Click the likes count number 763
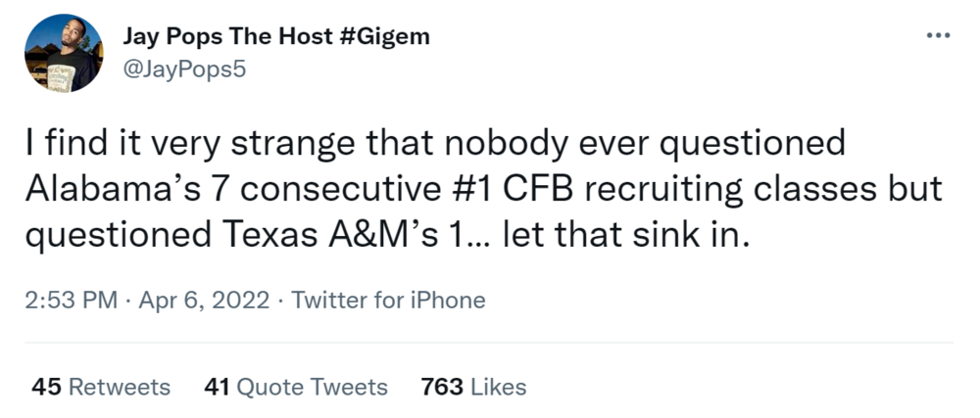This screenshot has width=980, height=418. [x=441, y=387]
